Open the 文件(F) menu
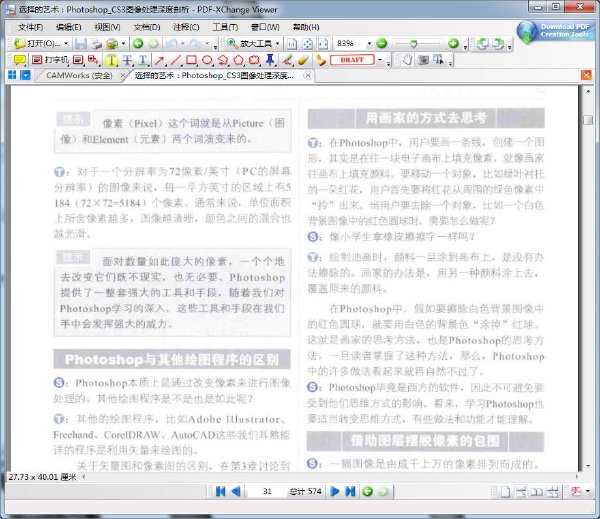Viewport: 600px width, 519px height. point(31,27)
